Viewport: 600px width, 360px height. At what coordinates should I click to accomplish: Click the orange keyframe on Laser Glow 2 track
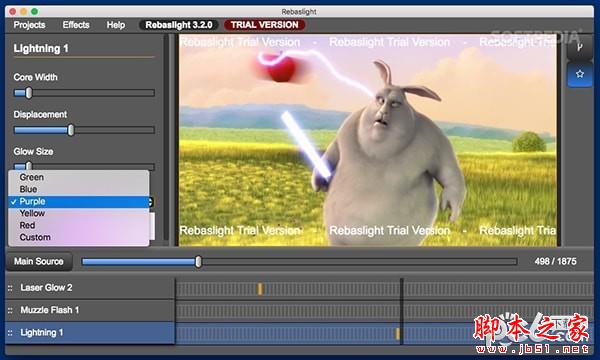click(260, 289)
